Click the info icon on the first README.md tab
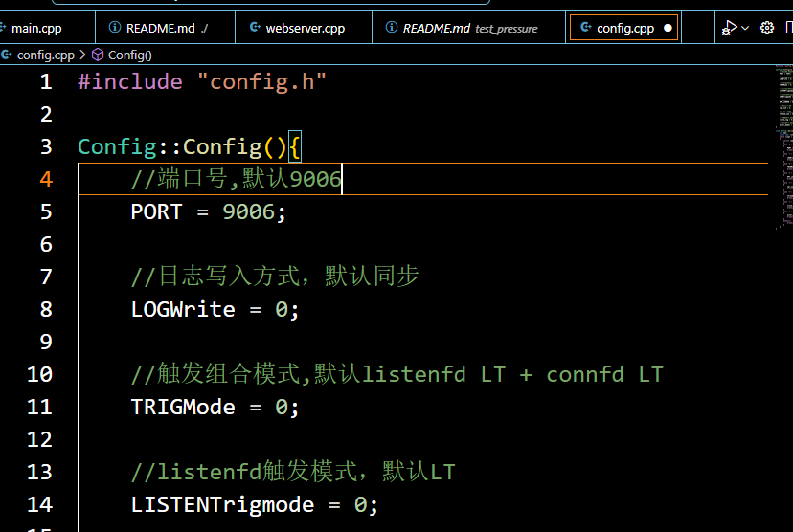Image resolution: width=793 pixels, height=532 pixels. coord(115,28)
